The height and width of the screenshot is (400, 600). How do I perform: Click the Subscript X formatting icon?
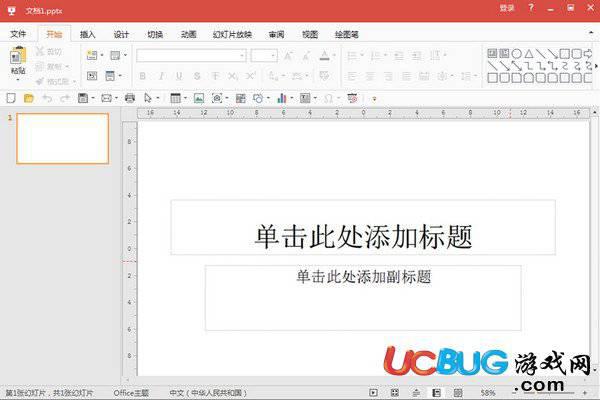[233, 76]
